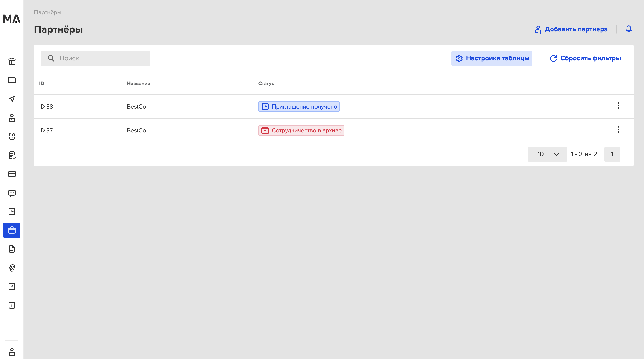Viewport: 644px width, 359px height.
Task: Click the Сотрудничество в архиве status badge
Action: 301,130
